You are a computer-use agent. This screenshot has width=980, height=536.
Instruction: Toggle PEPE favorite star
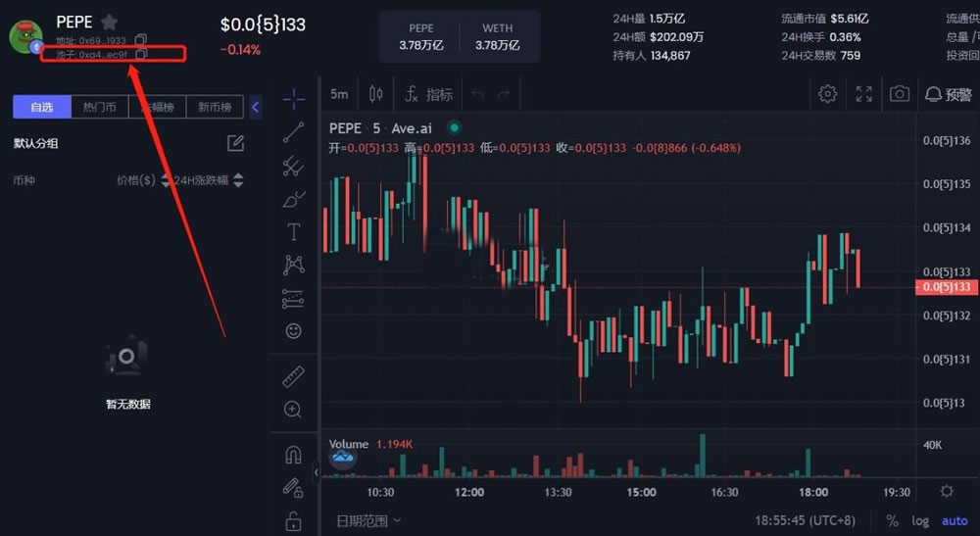[x=110, y=22]
